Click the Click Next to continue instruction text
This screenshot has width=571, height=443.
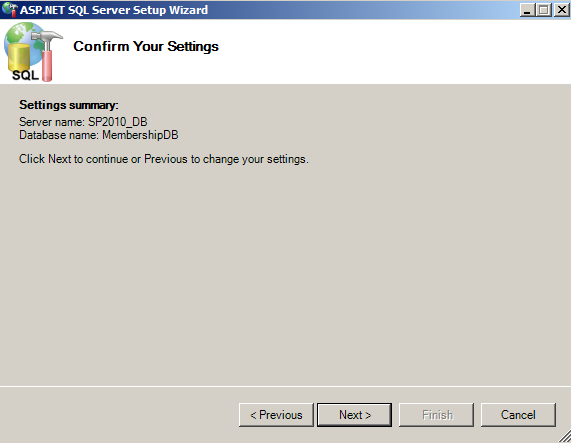pyautogui.click(x=164, y=159)
